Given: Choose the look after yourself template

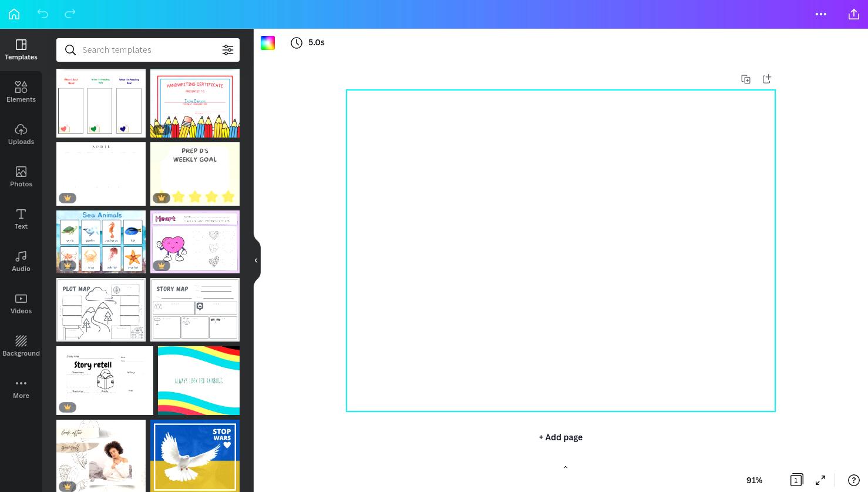Looking at the screenshot, I should tap(101, 456).
